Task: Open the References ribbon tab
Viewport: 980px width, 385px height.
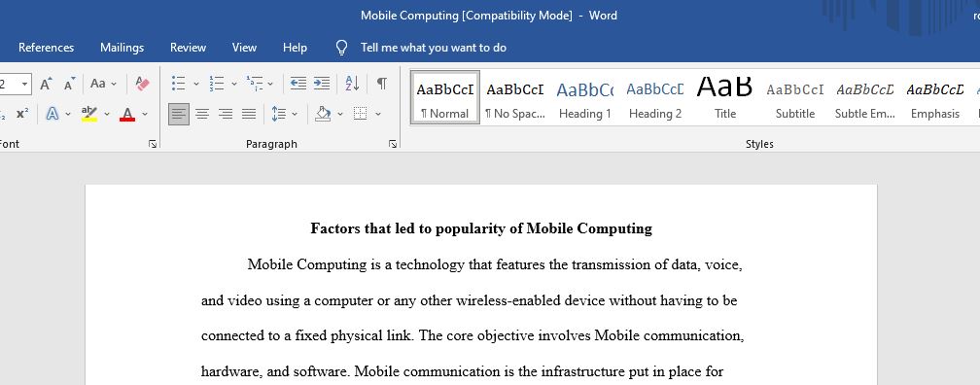Action: tap(47, 48)
